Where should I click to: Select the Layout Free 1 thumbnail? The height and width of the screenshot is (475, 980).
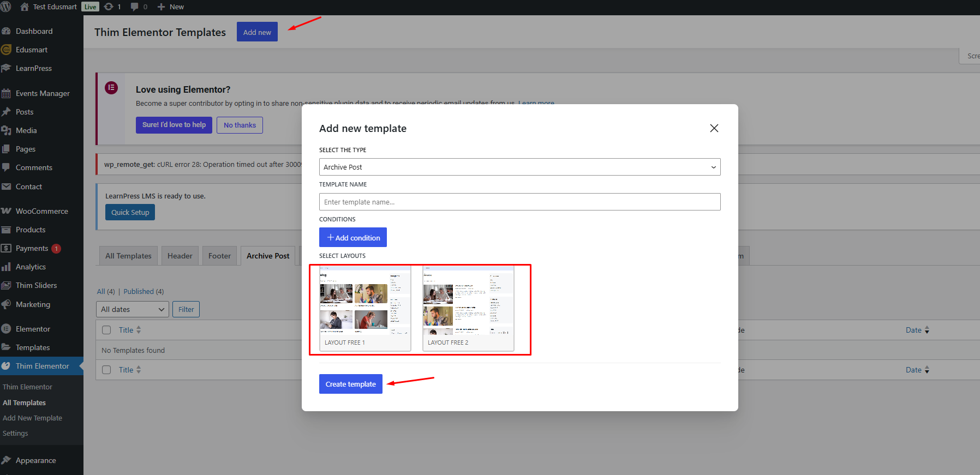pyautogui.click(x=365, y=308)
